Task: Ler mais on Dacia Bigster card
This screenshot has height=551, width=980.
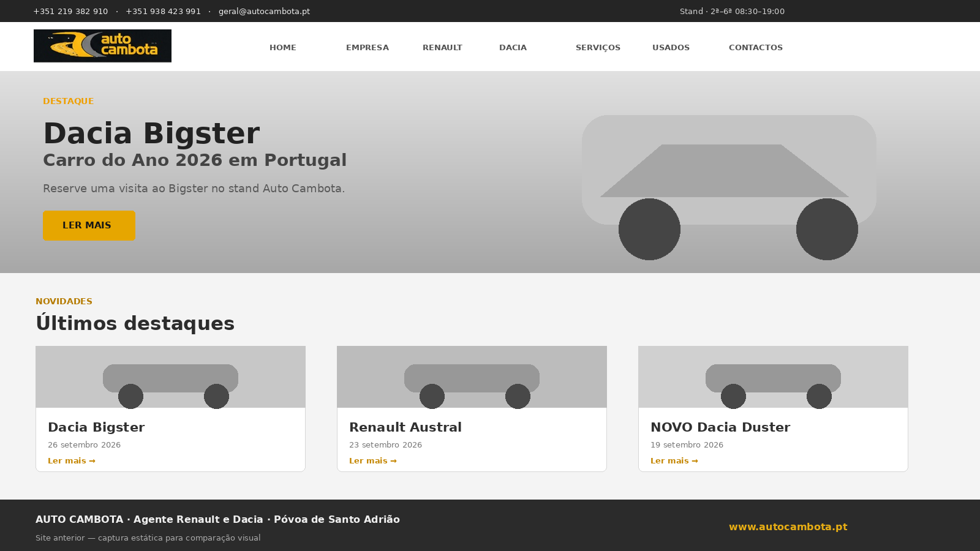Action: [72, 461]
